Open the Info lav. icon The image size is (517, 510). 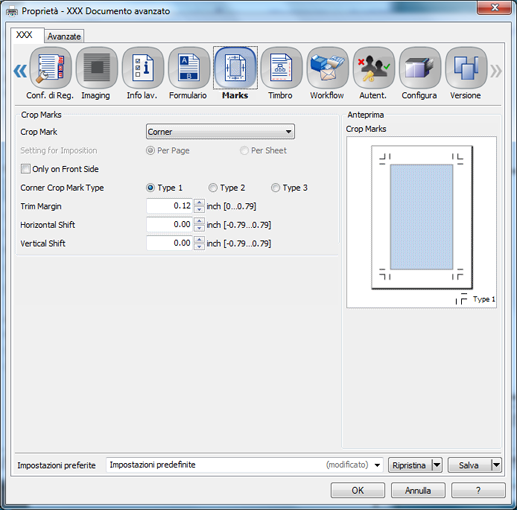point(143,68)
